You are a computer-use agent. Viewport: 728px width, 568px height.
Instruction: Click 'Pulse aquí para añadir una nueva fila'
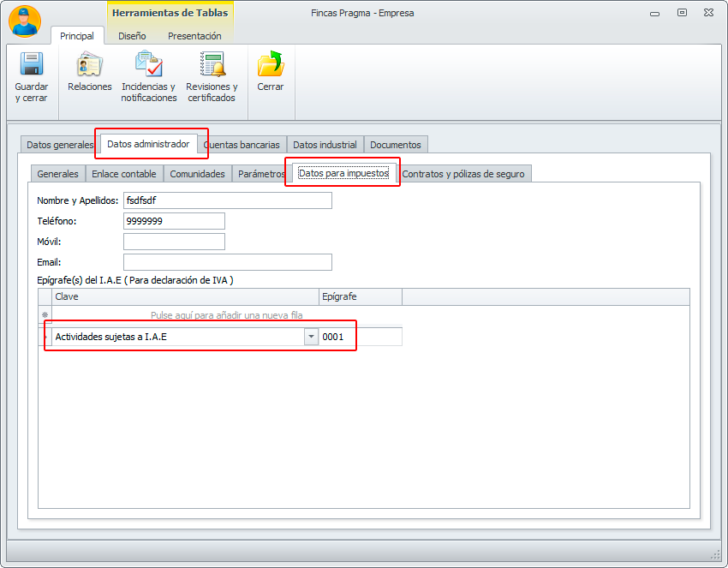point(227,315)
